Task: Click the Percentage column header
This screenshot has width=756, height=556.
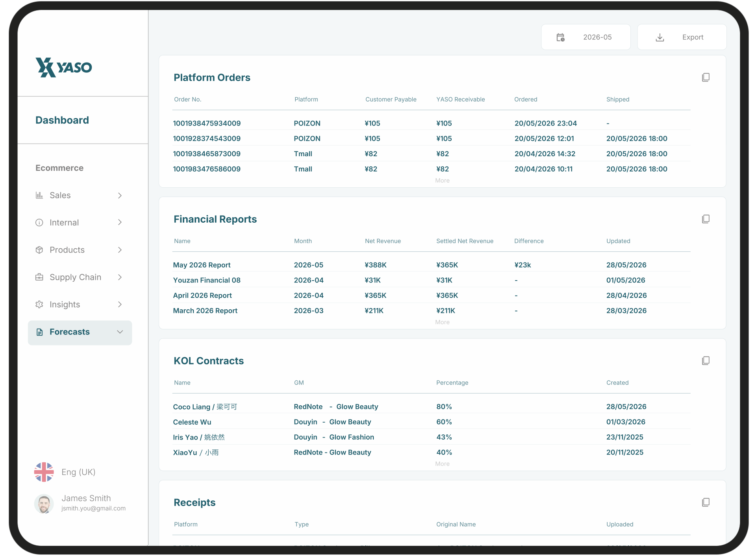Action: pyautogui.click(x=452, y=383)
